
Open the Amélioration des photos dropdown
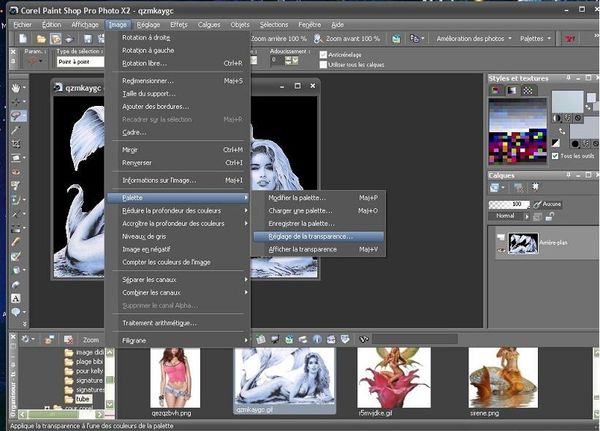[x=474, y=39]
